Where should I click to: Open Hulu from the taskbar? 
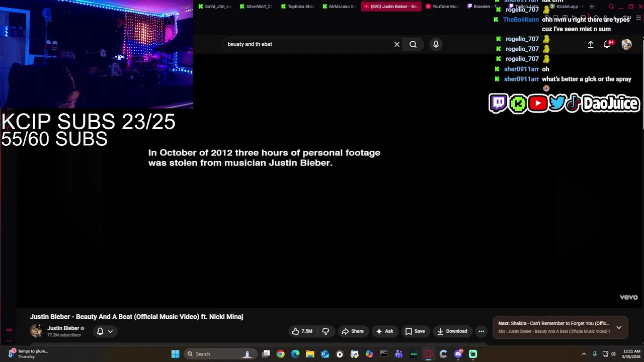click(x=414, y=354)
